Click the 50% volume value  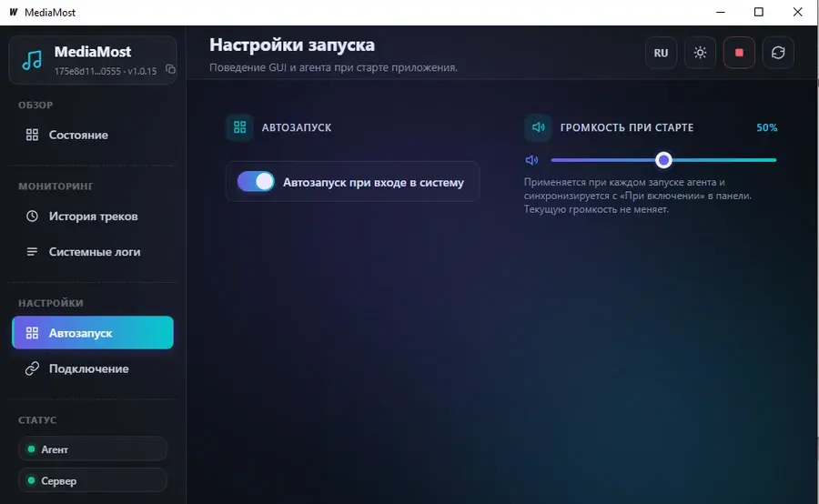pyautogui.click(x=767, y=127)
